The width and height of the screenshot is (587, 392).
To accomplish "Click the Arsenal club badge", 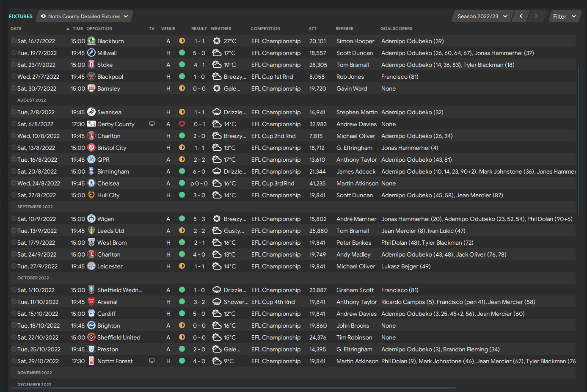I will tap(91, 302).
